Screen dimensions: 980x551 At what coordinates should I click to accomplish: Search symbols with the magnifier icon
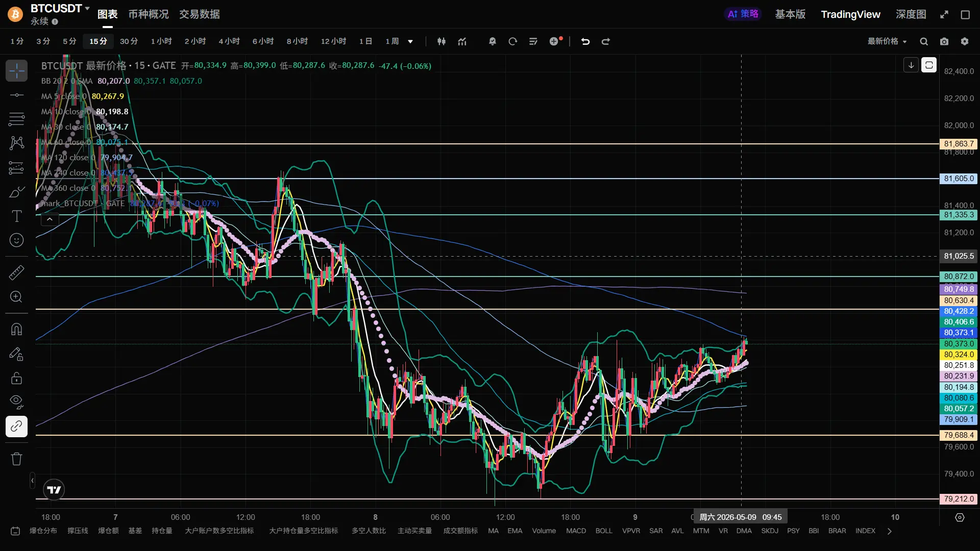pyautogui.click(x=924, y=41)
